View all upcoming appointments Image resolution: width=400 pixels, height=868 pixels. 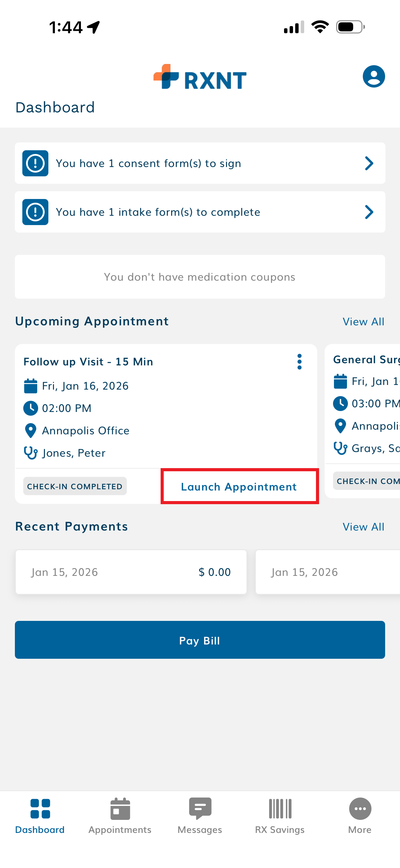[x=363, y=322]
